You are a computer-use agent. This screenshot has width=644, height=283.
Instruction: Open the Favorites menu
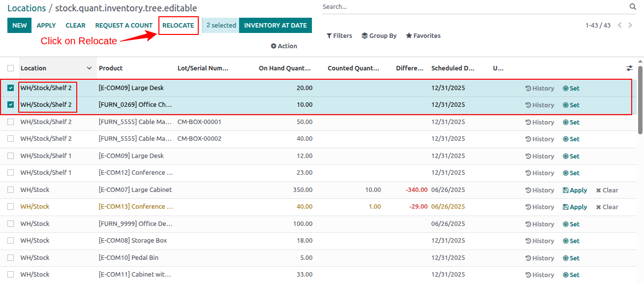[x=423, y=36]
